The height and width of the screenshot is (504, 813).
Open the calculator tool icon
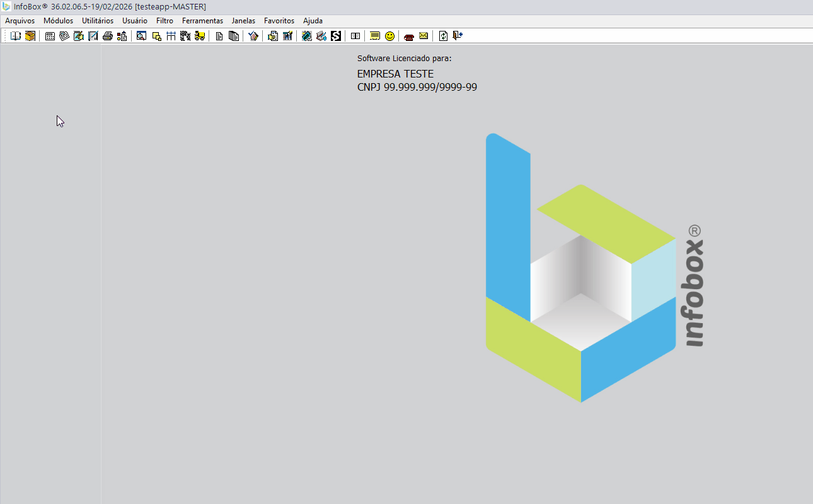[x=50, y=36]
